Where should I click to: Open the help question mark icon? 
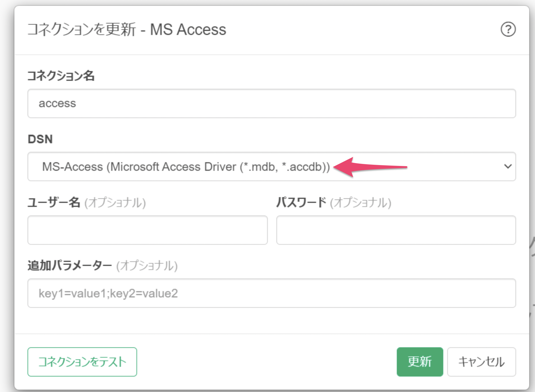(508, 29)
